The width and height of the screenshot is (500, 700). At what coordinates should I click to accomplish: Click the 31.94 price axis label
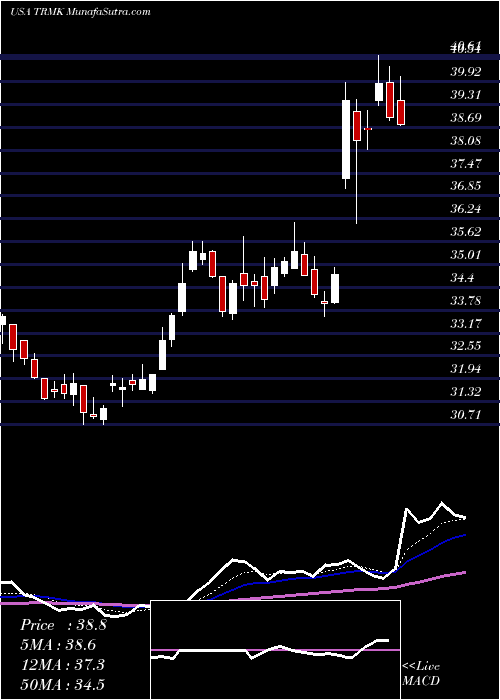tap(466, 369)
